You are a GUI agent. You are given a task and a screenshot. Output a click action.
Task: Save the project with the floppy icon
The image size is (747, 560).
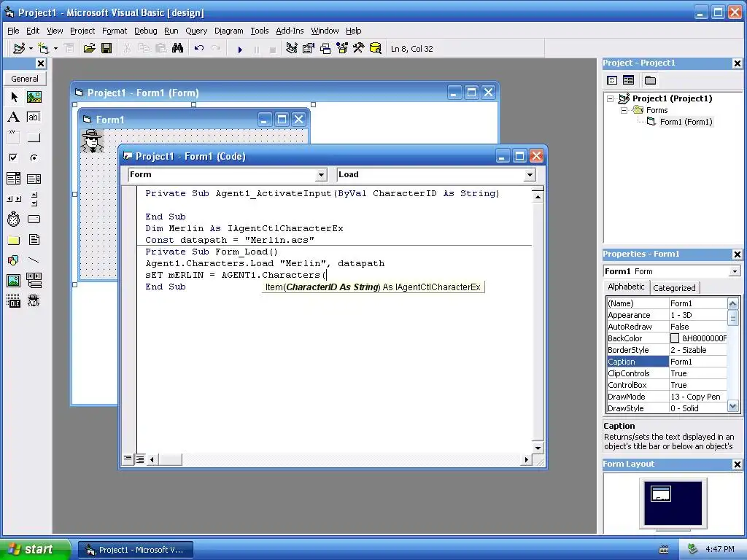click(x=107, y=49)
